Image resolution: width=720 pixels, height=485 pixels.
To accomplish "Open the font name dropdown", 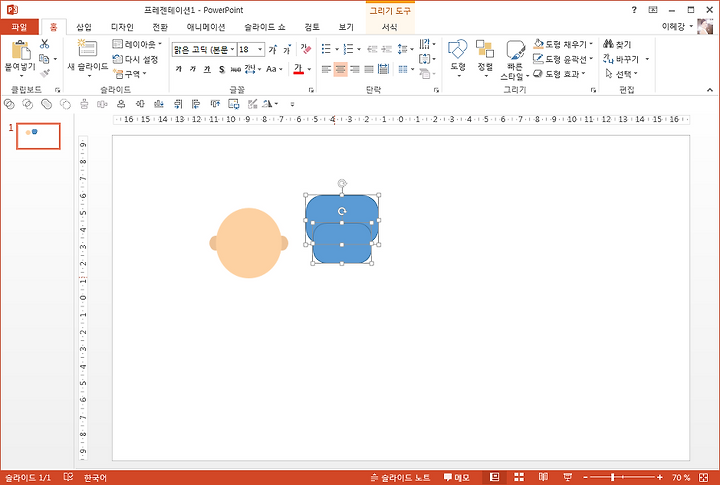I will pos(232,49).
